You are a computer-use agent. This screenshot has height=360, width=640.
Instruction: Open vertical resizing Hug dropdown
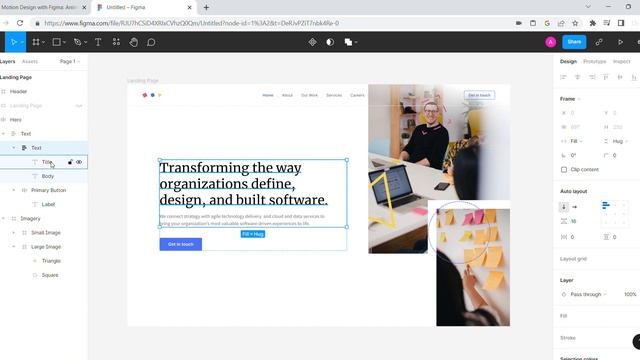(x=620, y=141)
